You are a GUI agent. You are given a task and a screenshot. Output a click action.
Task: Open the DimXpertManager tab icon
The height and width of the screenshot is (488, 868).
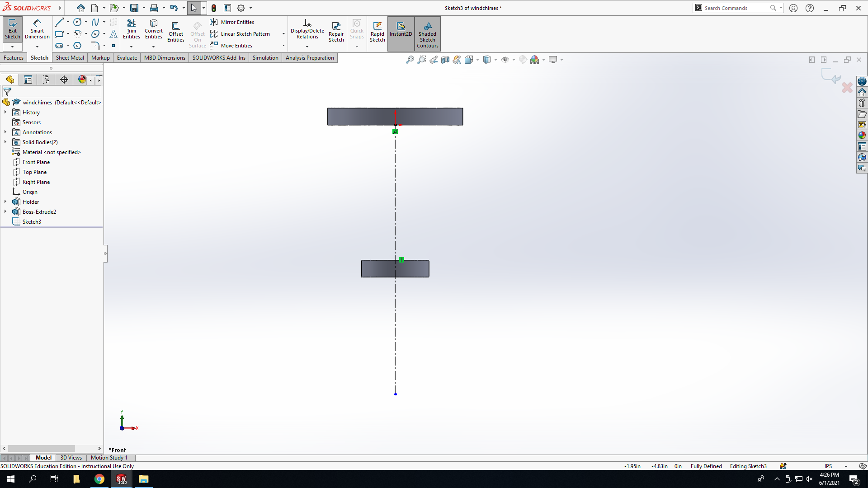point(64,80)
